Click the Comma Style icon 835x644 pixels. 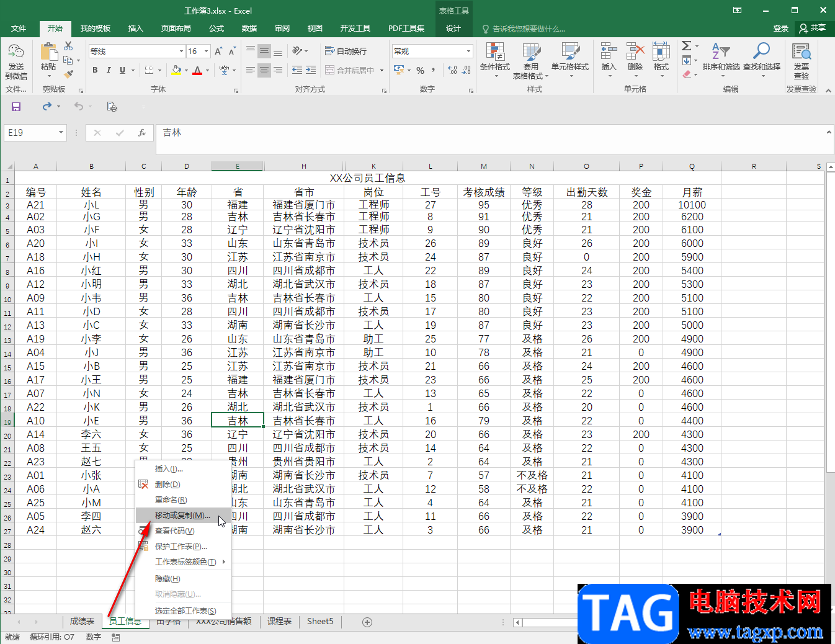pos(434,70)
